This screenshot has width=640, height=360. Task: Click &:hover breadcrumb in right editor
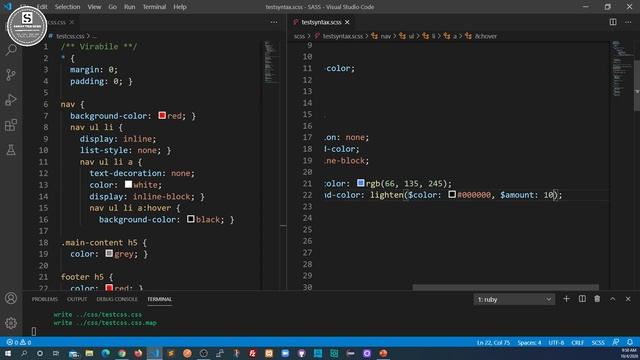pyautogui.click(x=486, y=36)
